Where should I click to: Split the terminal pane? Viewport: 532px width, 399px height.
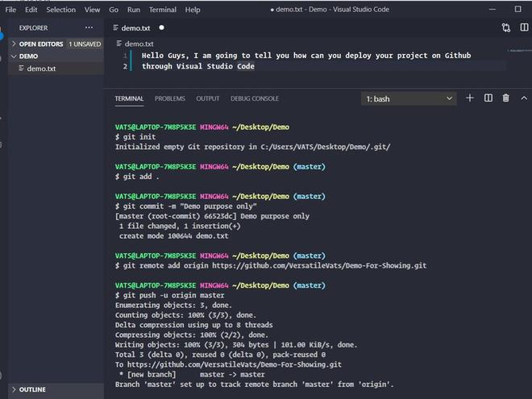point(488,98)
